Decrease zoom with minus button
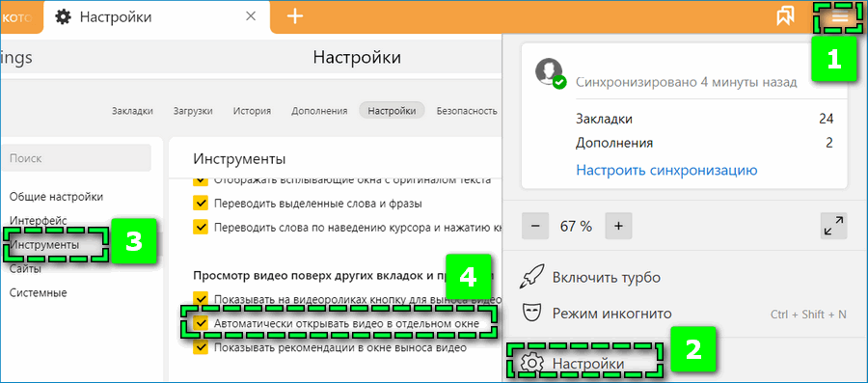 click(x=534, y=226)
